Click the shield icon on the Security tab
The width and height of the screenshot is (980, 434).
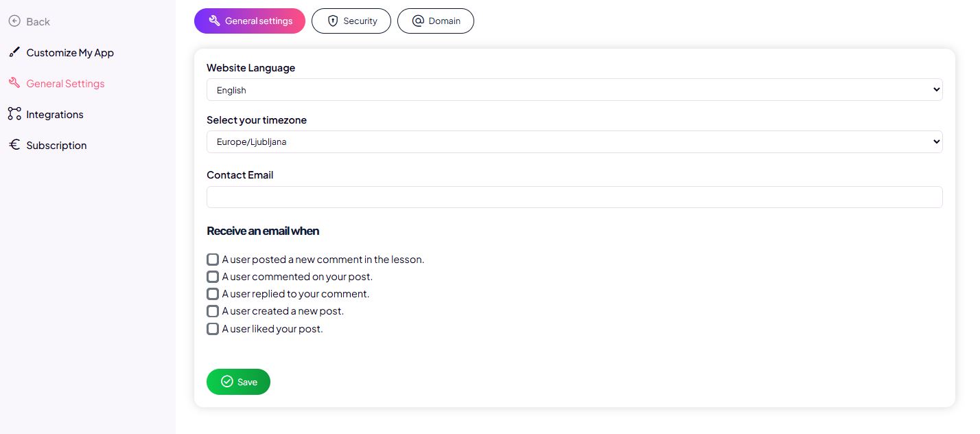[x=333, y=21]
